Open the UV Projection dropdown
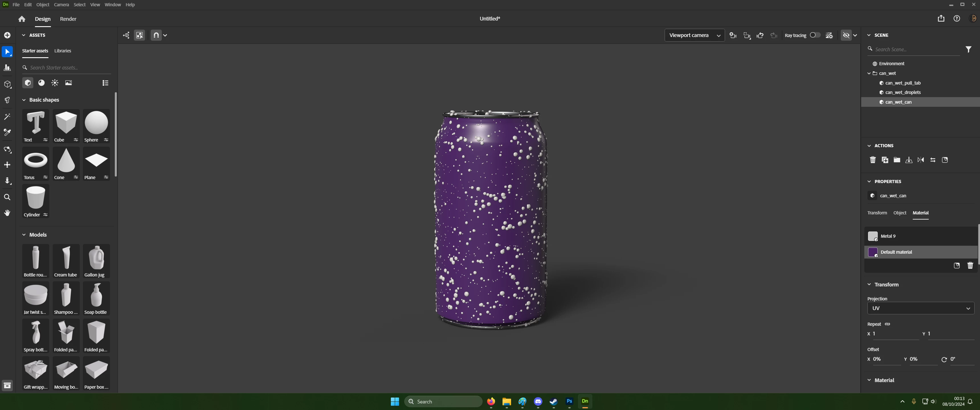 (x=920, y=308)
